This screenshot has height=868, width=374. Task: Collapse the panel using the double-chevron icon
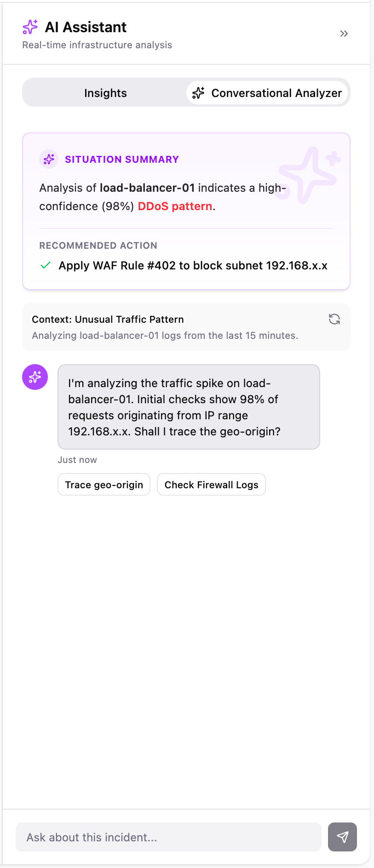[344, 34]
